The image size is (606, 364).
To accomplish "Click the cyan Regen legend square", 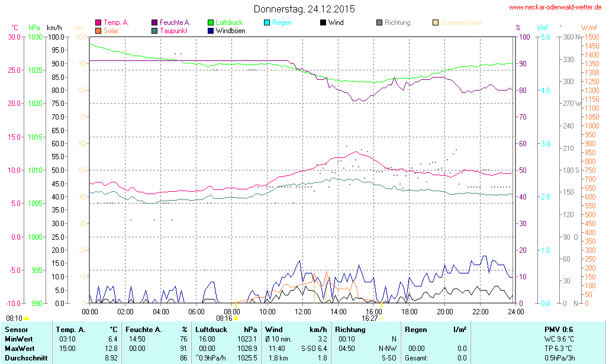I will [x=267, y=22].
